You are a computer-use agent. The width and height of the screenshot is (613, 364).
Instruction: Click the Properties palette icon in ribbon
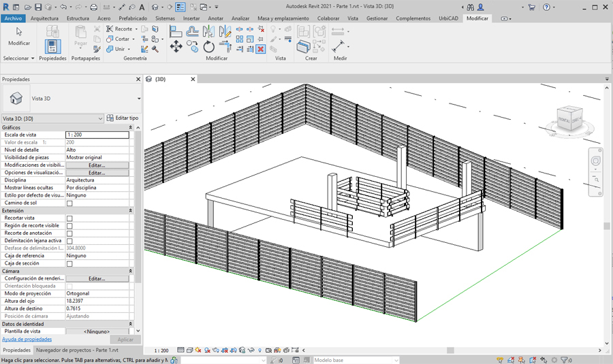[x=52, y=46]
